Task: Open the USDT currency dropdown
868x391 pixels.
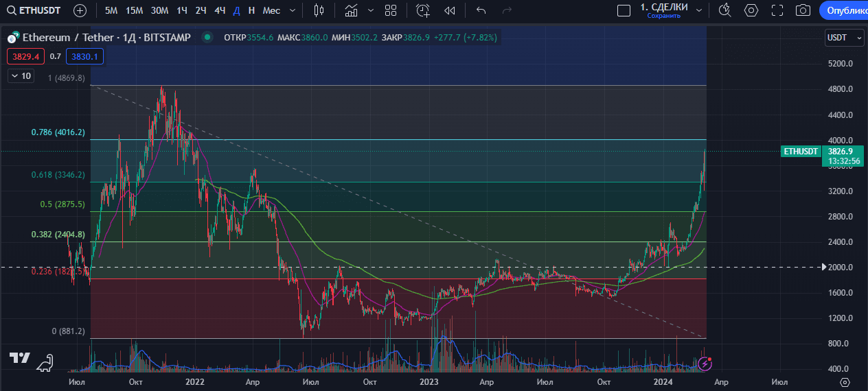Action: click(x=844, y=38)
